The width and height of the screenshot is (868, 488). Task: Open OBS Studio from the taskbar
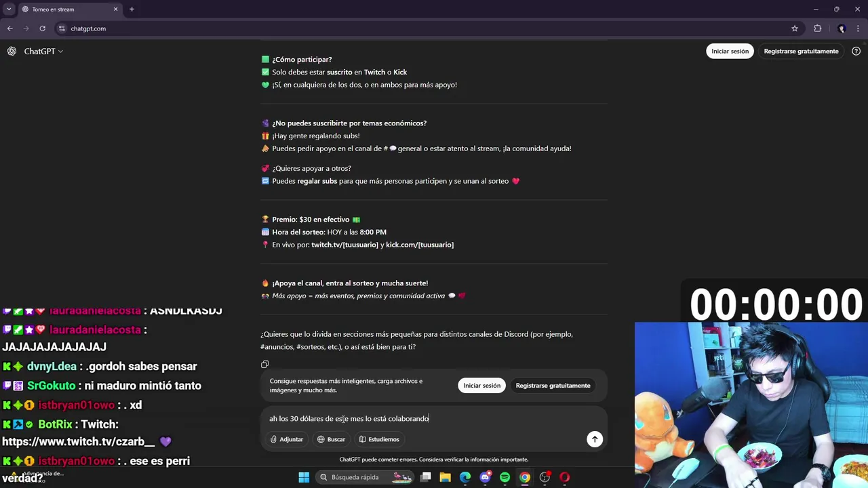[x=545, y=477]
